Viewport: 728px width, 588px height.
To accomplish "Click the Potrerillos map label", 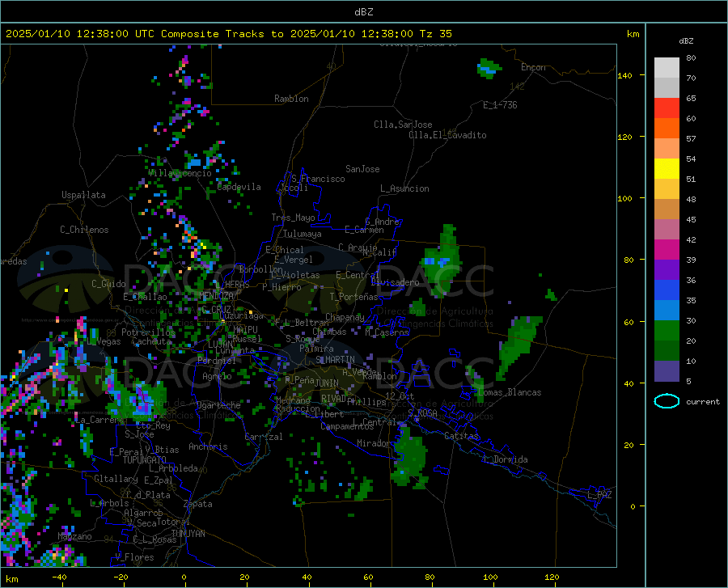I will [148, 332].
